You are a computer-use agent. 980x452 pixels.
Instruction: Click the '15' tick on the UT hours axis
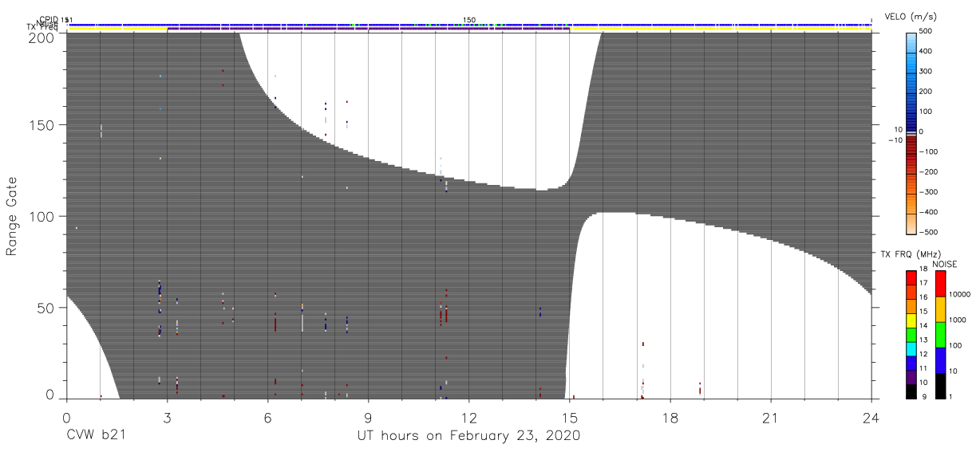pyautogui.click(x=569, y=419)
